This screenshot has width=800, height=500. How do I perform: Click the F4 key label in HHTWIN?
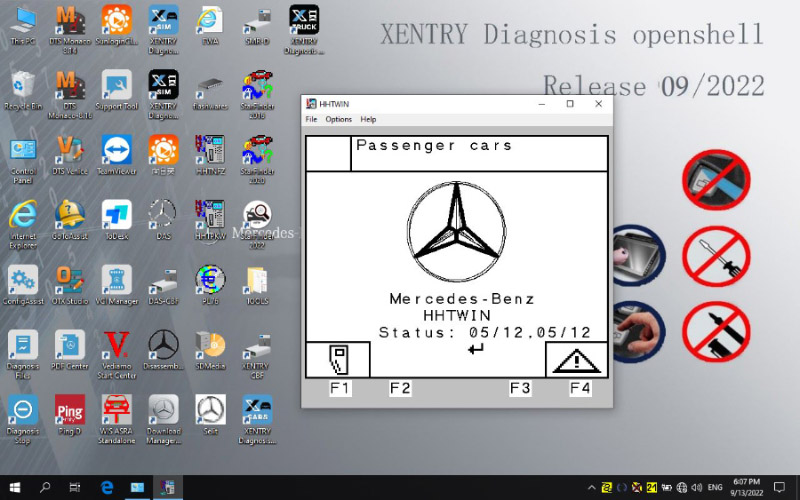coord(580,388)
